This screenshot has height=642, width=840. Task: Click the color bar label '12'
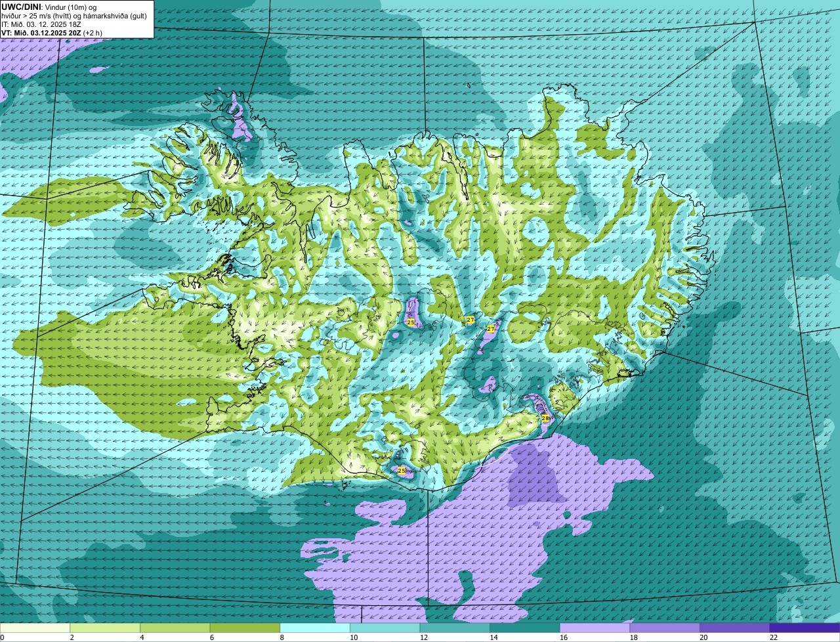(424, 637)
